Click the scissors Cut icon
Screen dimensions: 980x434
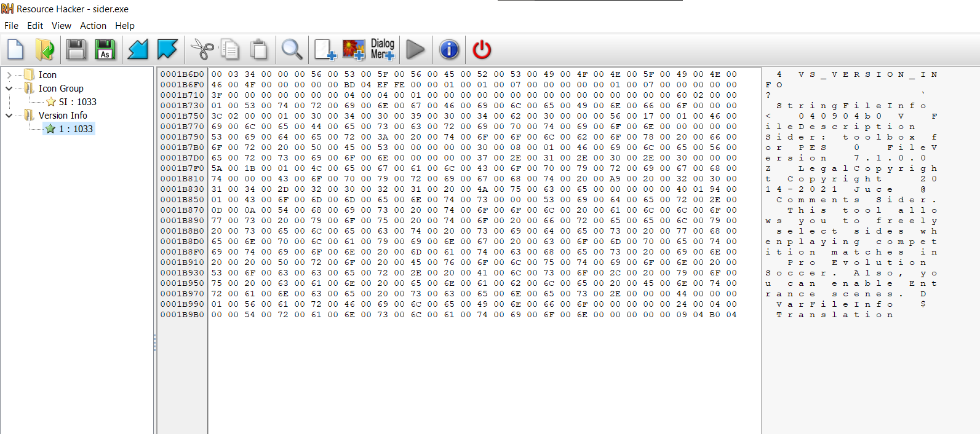tap(201, 50)
